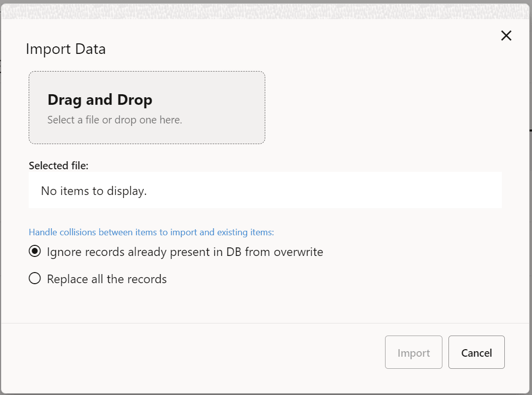This screenshot has height=395, width=532.
Task: Choose replace mode for imported records
Action: [x=34, y=278]
